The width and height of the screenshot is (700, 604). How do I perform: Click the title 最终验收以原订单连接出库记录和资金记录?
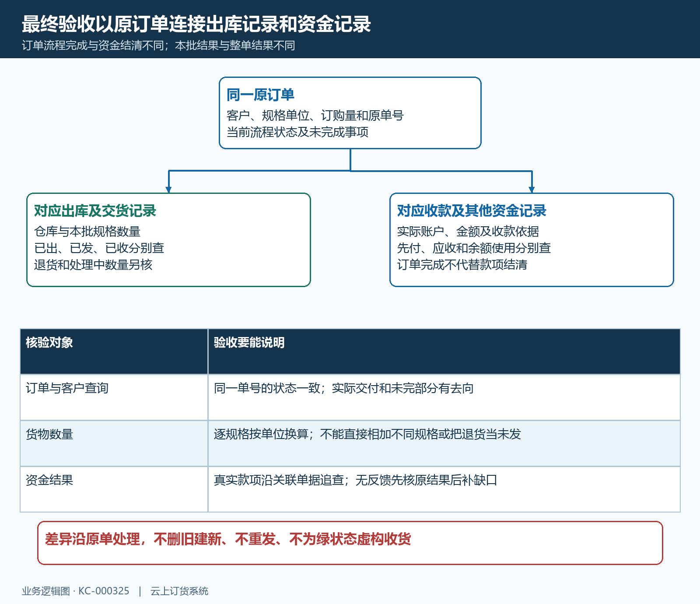click(196, 24)
